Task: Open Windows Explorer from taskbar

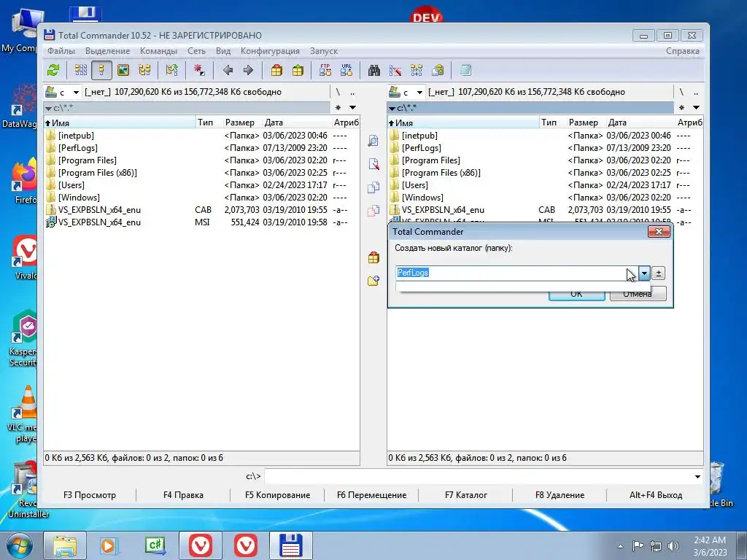Action: coord(65,545)
